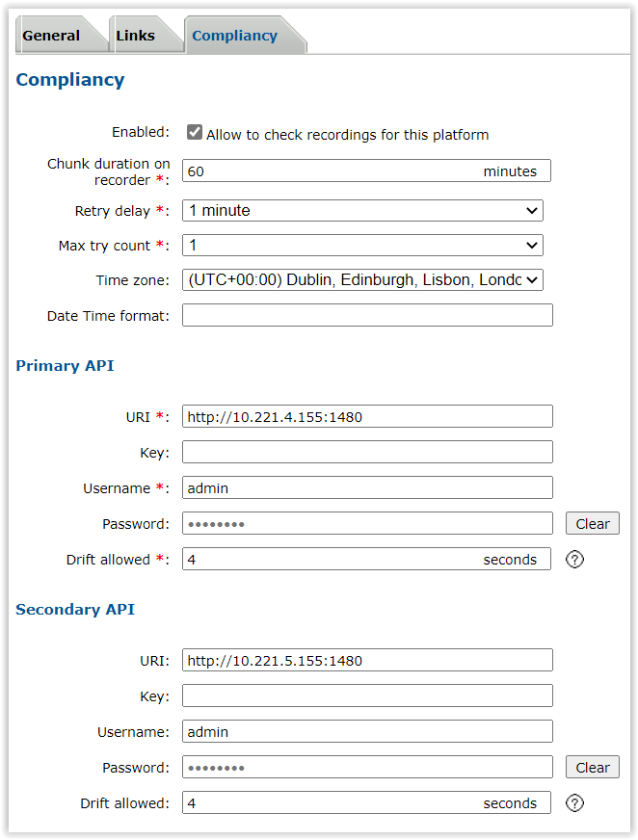This screenshot has height=840, width=638.
Task: Edit the Primary API URI field
Action: click(x=367, y=416)
